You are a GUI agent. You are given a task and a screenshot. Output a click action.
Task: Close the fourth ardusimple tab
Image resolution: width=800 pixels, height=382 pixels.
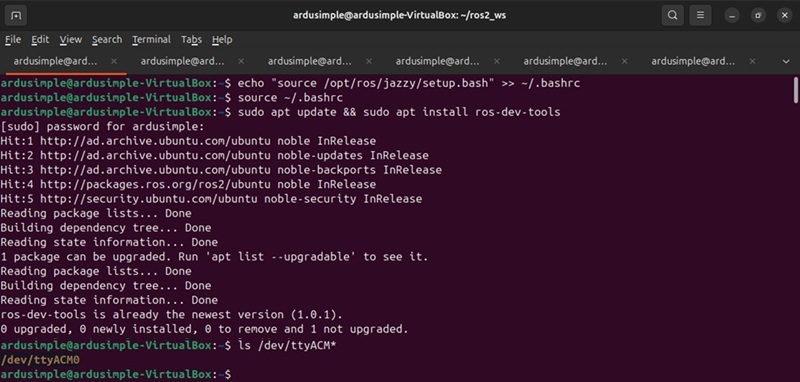coord(496,61)
